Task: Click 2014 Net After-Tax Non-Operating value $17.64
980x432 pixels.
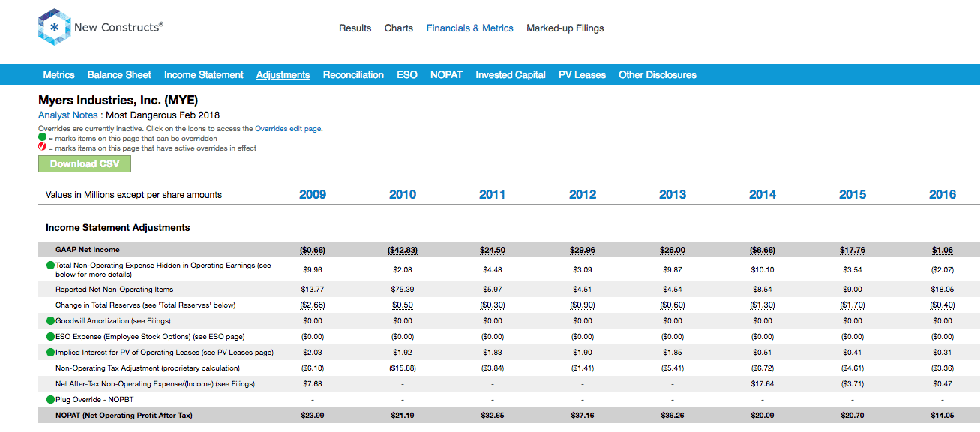Action: [763, 384]
